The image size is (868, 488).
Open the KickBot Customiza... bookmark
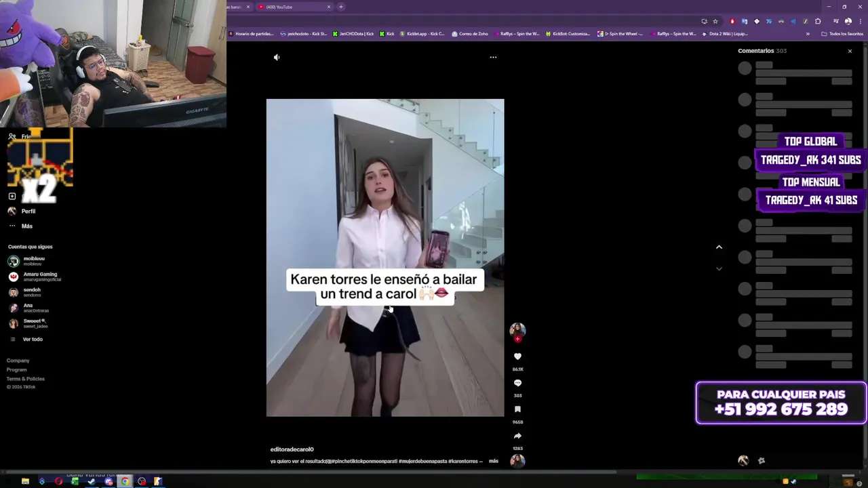pyautogui.click(x=568, y=33)
